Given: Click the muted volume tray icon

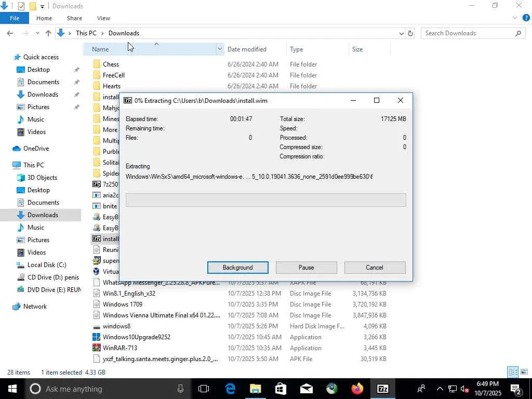Looking at the screenshot, I should point(465,389).
